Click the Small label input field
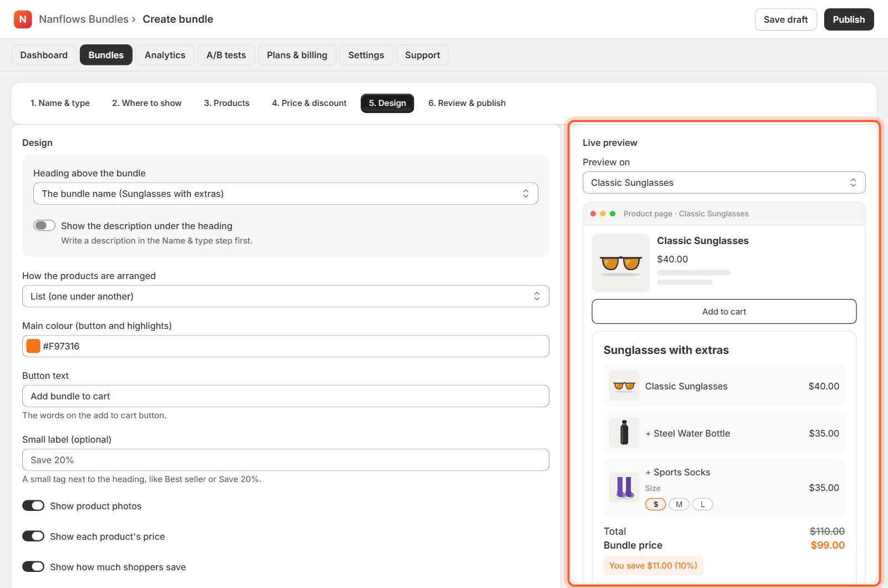Image resolution: width=888 pixels, height=588 pixels. [x=286, y=460]
